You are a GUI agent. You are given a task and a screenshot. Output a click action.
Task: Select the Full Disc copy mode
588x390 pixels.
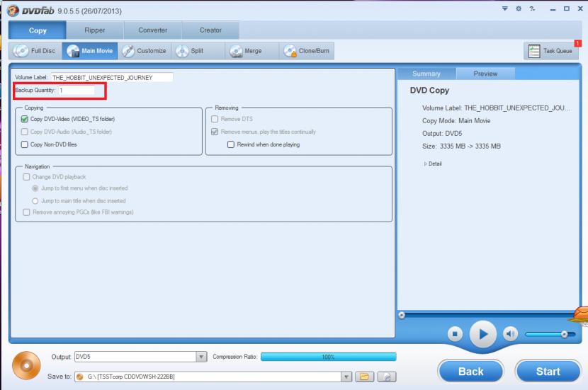coord(34,50)
